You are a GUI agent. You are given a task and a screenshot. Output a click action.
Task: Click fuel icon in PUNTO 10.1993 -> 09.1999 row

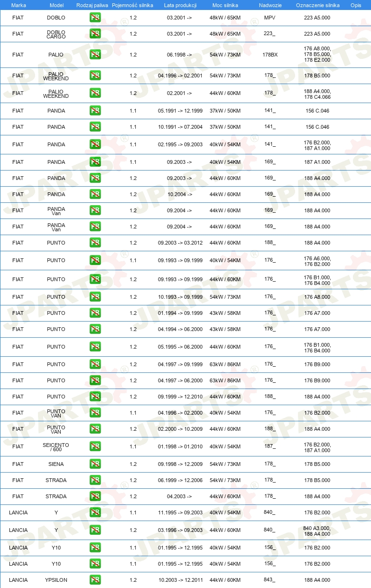point(95,297)
